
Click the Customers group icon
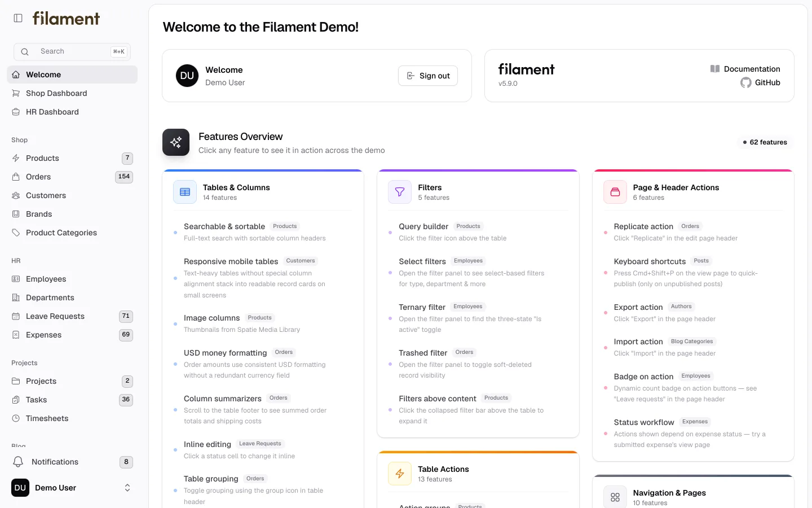tap(16, 195)
